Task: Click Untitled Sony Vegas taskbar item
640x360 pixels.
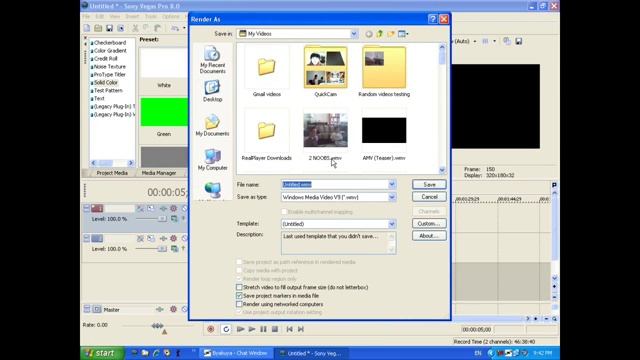Action: point(313,353)
